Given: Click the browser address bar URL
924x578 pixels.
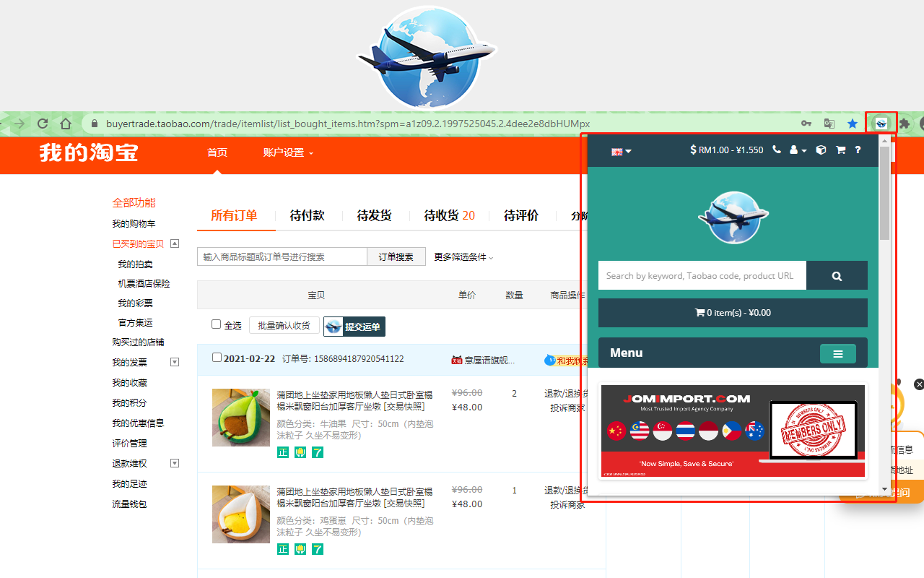Looking at the screenshot, I should (x=347, y=124).
